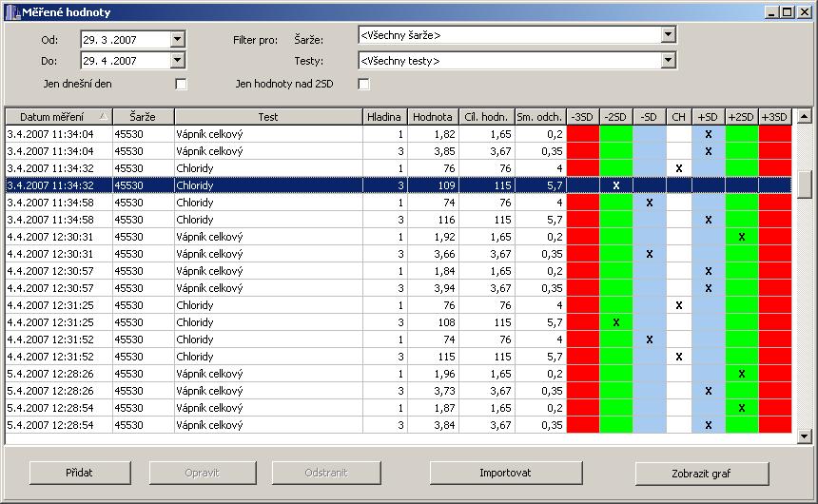This screenshot has width=818, height=504.
Task: Click the scrollbar up arrow
Action: point(805,116)
